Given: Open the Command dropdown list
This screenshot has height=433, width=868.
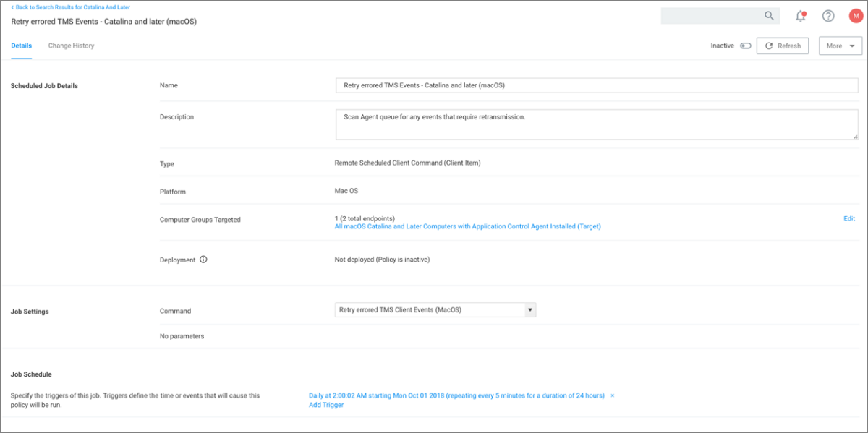Looking at the screenshot, I should coord(529,310).
